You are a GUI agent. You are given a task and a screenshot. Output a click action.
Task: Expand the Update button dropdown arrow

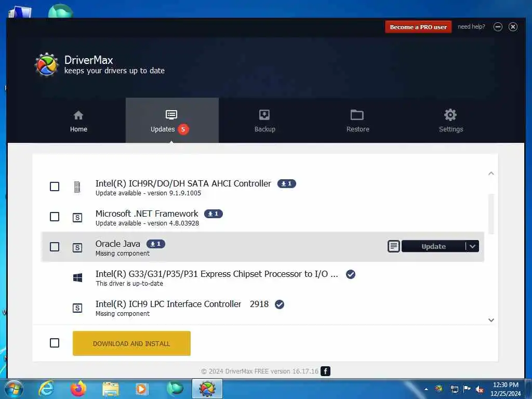click(473, 246)
